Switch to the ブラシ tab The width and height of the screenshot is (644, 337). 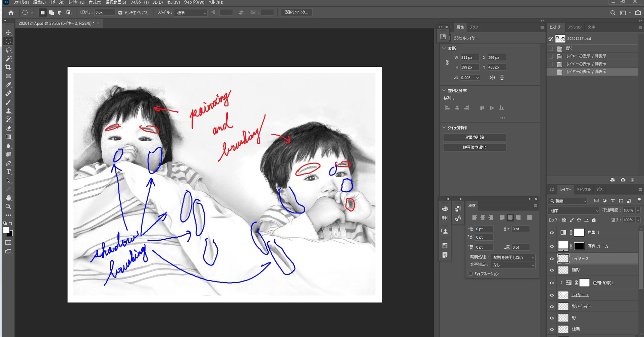[x=474, y=27]
